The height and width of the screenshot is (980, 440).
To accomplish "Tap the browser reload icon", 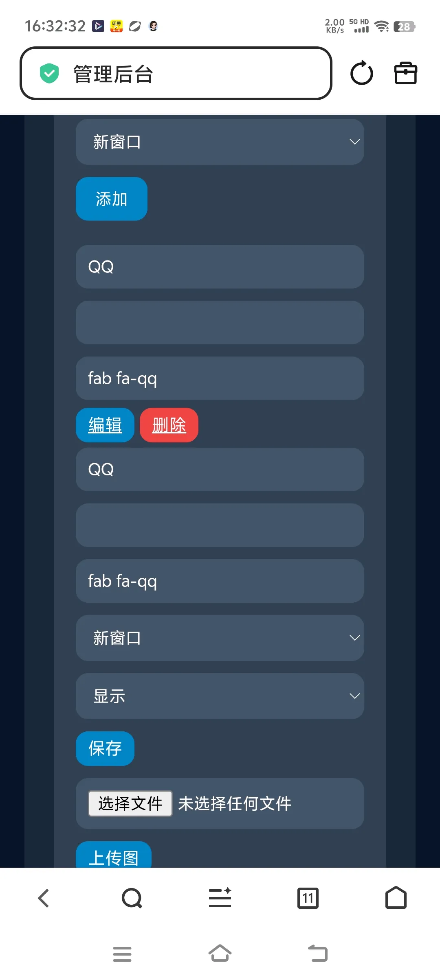I will (361, 73).
